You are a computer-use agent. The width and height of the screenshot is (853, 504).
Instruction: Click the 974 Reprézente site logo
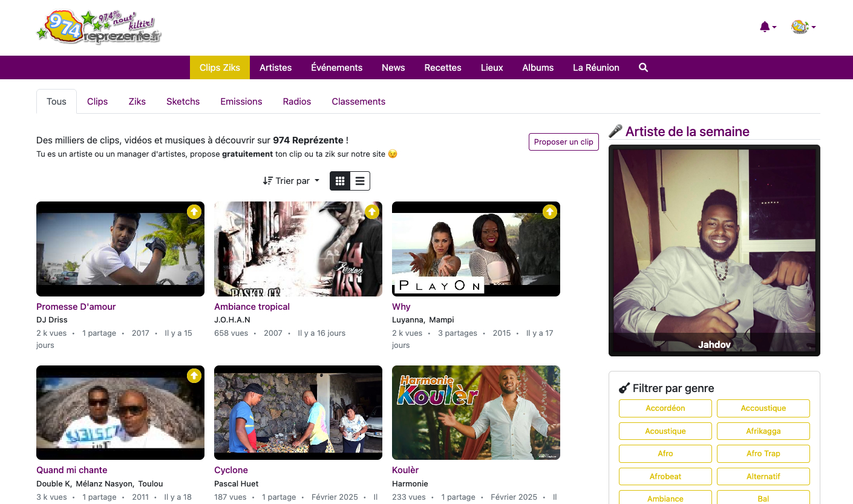coord(99,28)
